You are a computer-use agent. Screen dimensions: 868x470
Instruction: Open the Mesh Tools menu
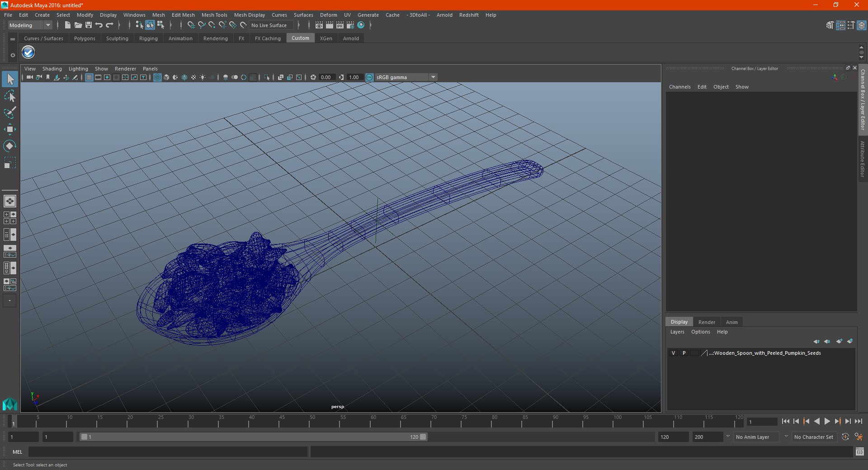[x=214, y=15]
